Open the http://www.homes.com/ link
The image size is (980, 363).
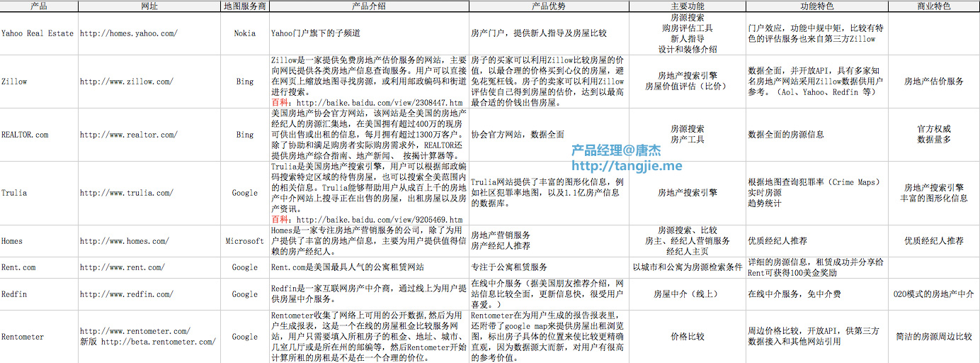(x=124, y=241)
